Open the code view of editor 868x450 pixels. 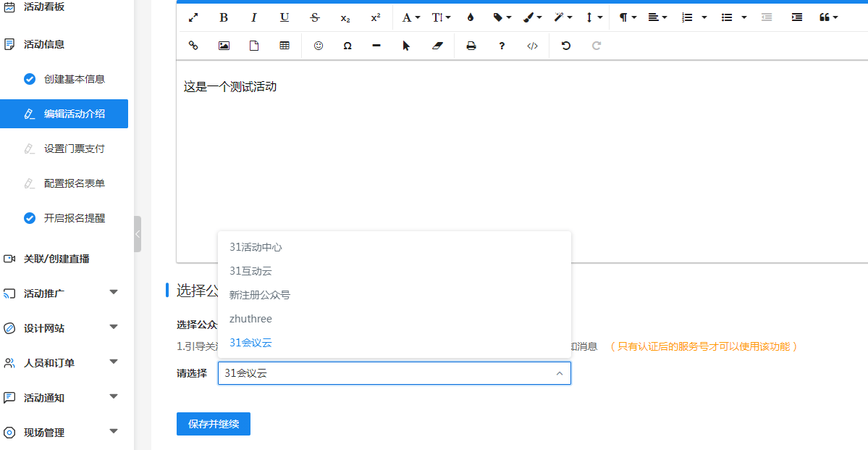[x=532, y=46]
